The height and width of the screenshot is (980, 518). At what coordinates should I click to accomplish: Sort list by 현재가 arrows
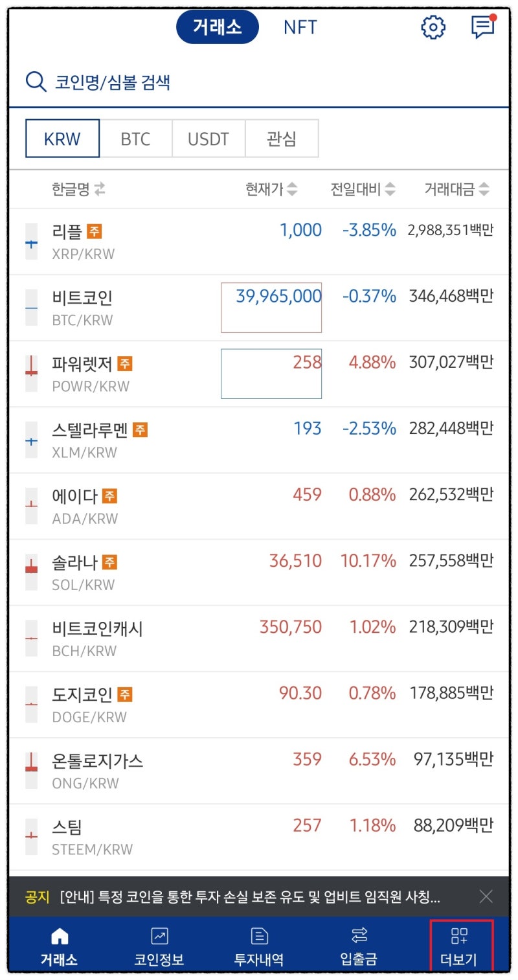click(293, 189)
